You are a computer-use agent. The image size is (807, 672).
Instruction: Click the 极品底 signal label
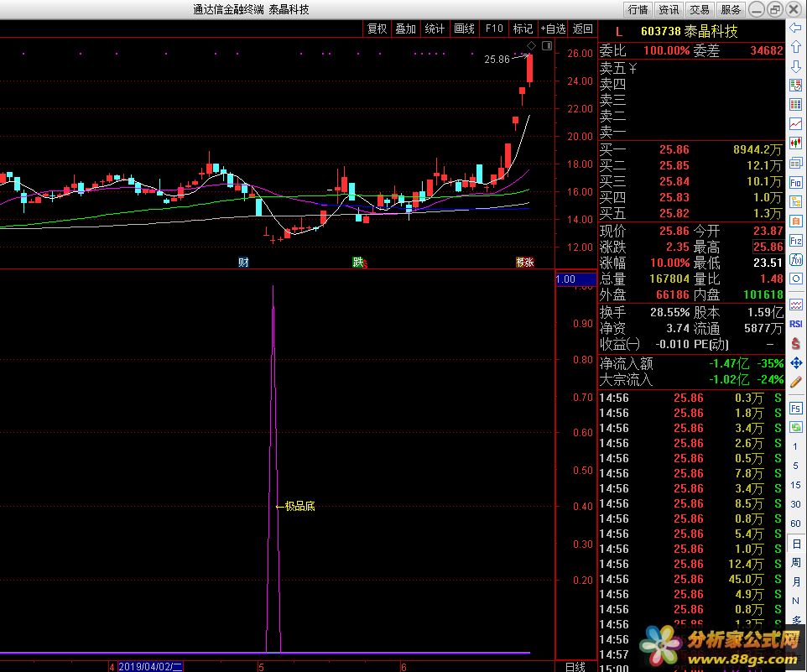[299, 507]
